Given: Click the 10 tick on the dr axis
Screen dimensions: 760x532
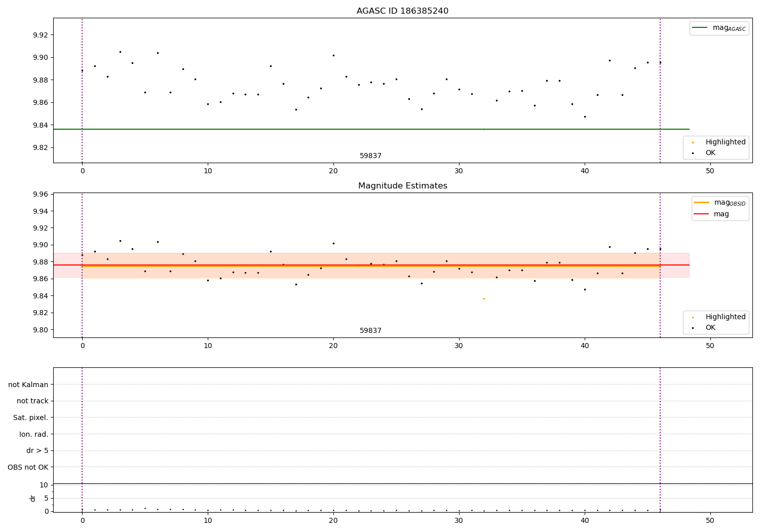Looking at the screenshot, I should pos(44,485).
